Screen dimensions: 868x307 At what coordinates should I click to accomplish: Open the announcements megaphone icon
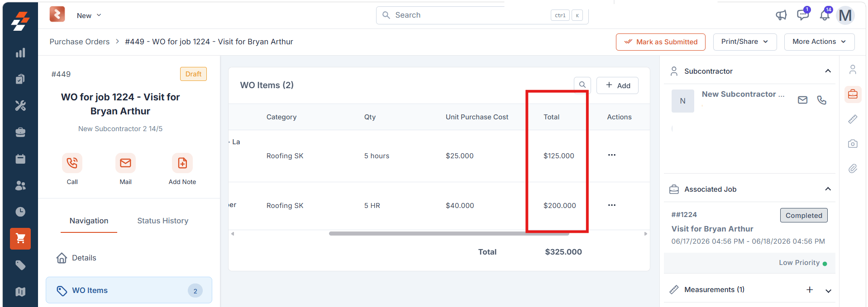coord(781,15)
